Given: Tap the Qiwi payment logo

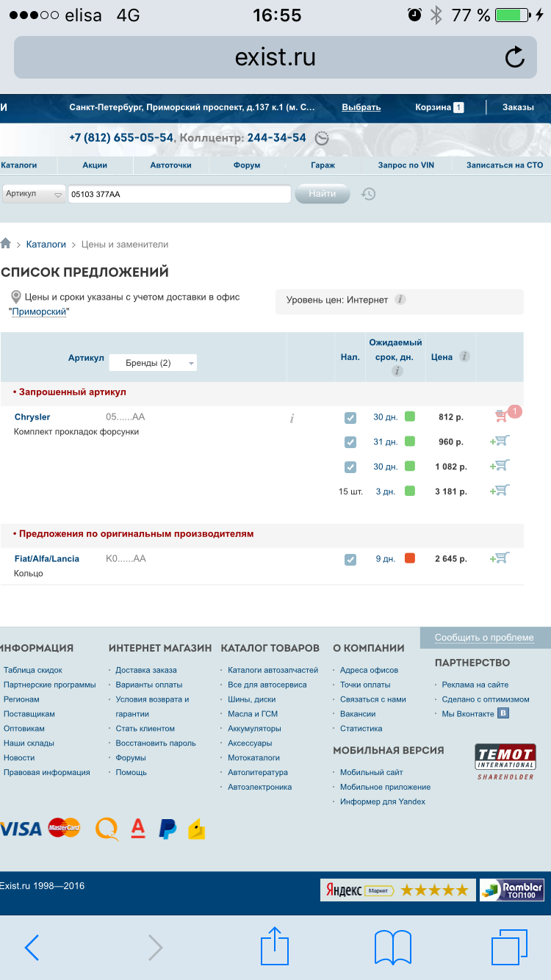Looking at the screenshot, I should (x=107, y=829).
